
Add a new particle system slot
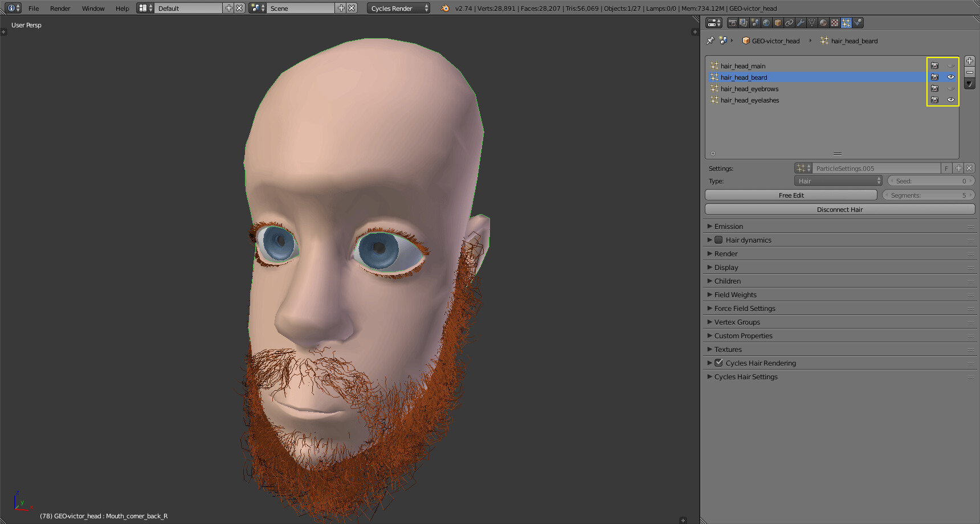(x=970, y=61)
